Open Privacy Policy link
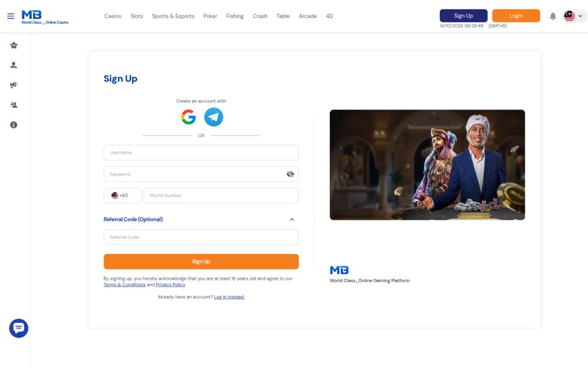Image resolution: width=588 pixels, height=368 pixels. [x=171, y=285]
